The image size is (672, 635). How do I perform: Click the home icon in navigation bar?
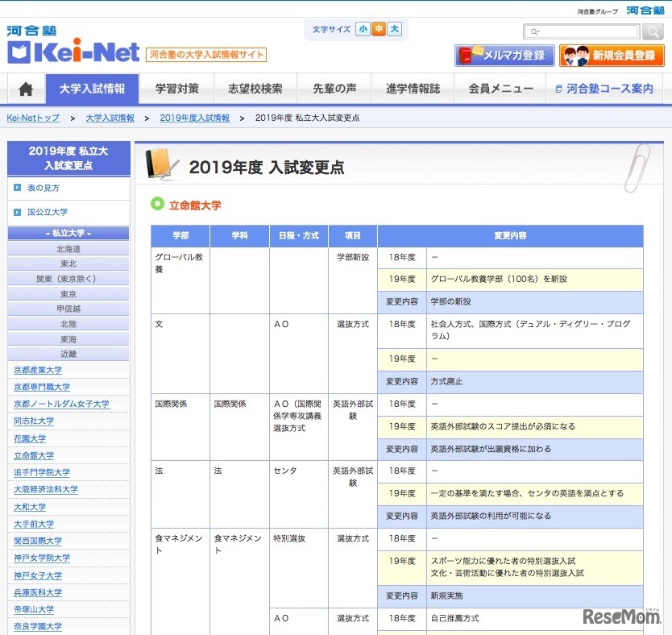26,89
